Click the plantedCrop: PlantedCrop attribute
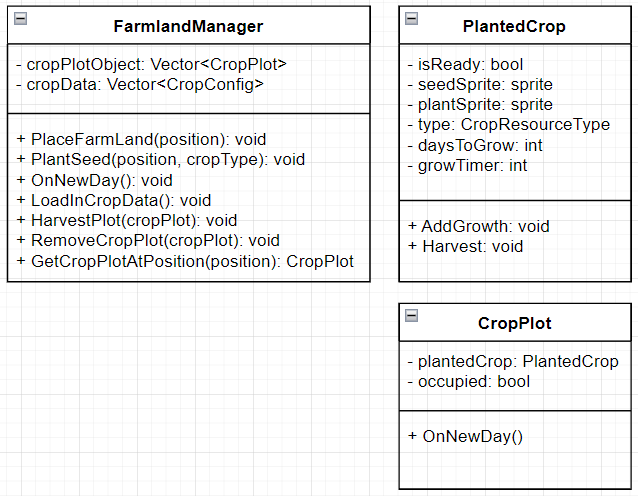This screenshot has height=496, width=638. (x=513, y=361)
